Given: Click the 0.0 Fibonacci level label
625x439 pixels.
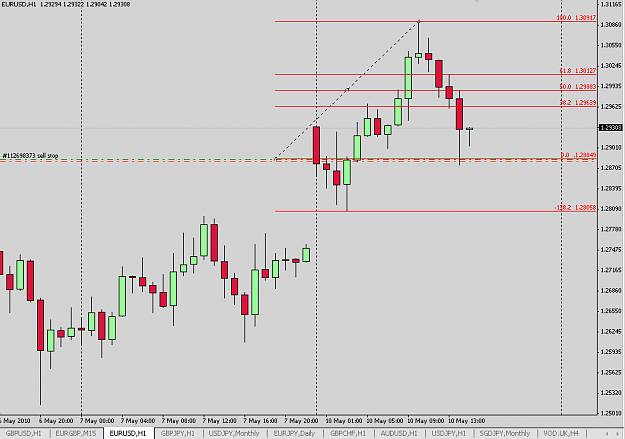Looking at the screenshot, I should (x=578, y=155).
